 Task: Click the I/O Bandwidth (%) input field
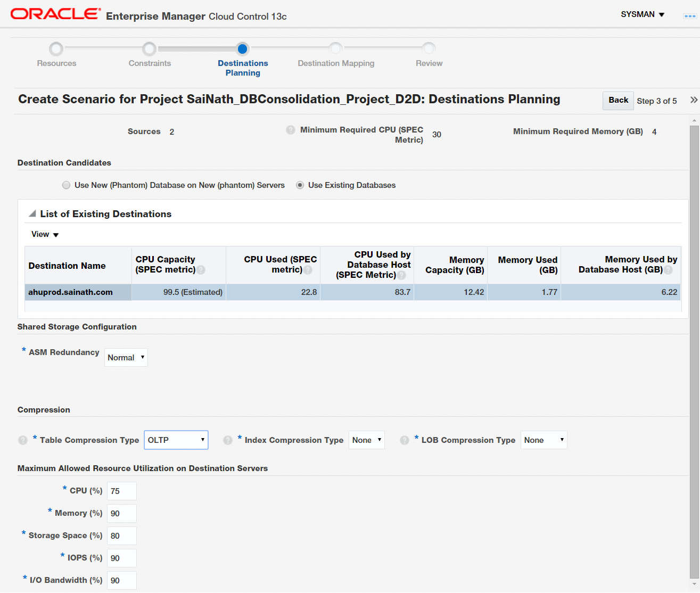click(x=122, y=581)
